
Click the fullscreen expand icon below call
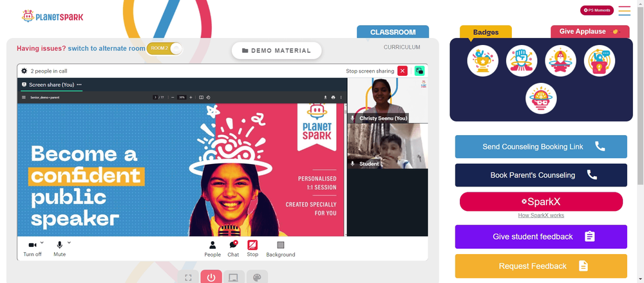pyautogui.click(x=189, y=277)
